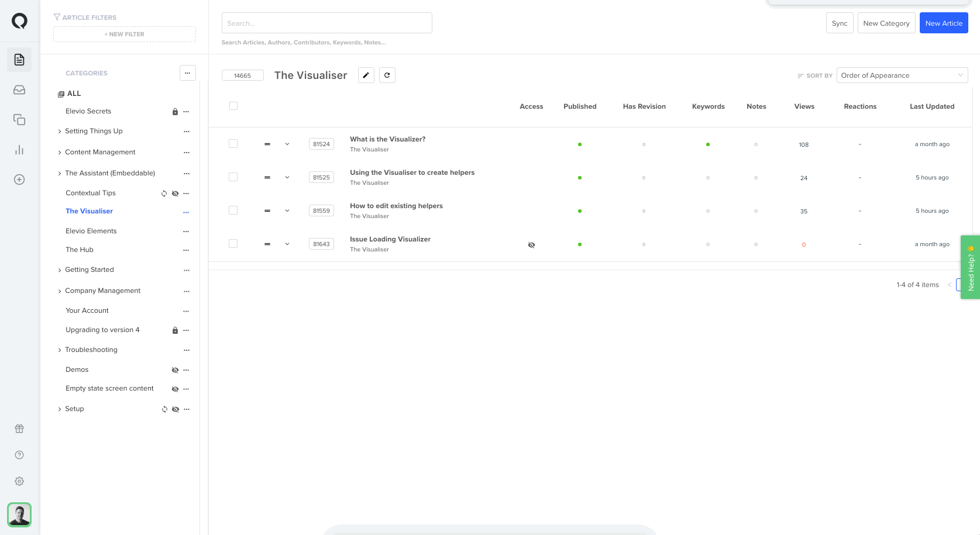Screen dimensions: 980x535
Task: Open options for Elevio Secrets category
Action: (x=186, y=112)
